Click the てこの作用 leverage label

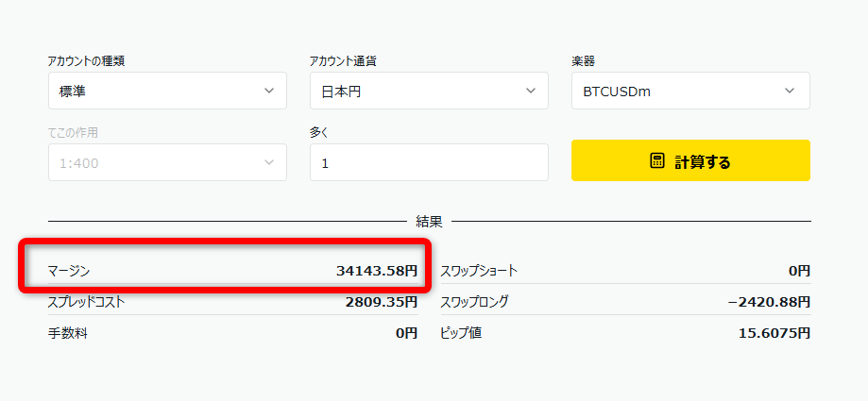(73, 133)
